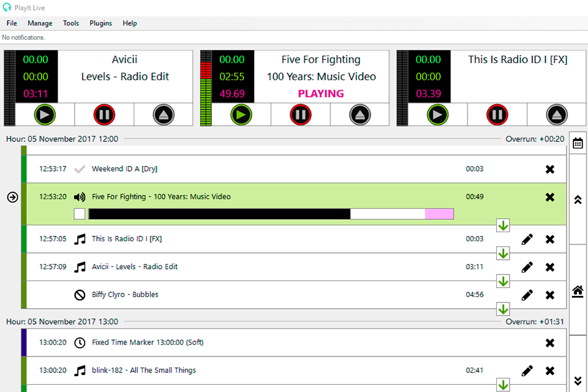
Task: Click the 49.69 remaining time counter
Action: [232, 93]
